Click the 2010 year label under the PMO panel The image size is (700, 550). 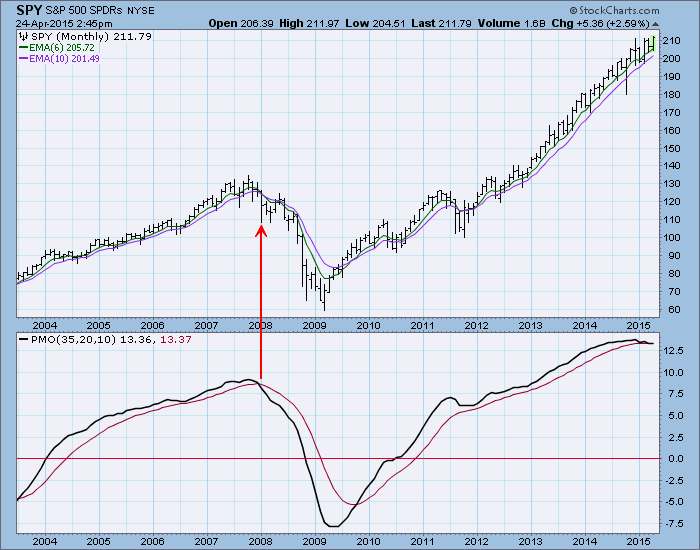[369, 542]
